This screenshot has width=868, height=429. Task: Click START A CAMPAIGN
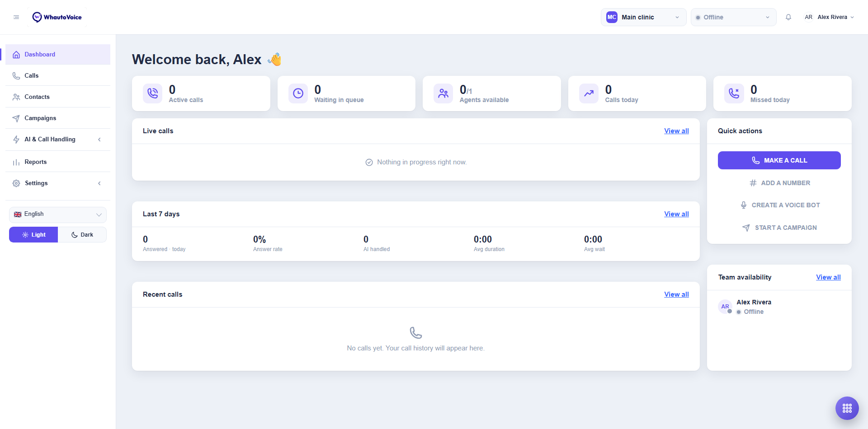click(x=779, y=228)
